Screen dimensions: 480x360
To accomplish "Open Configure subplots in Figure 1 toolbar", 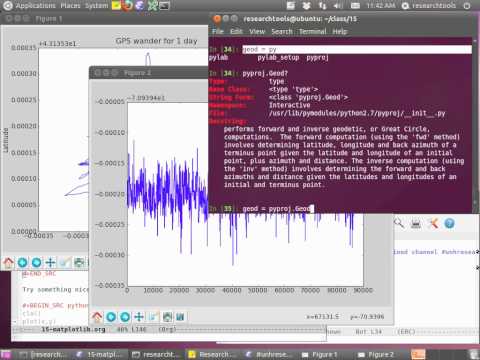I will click(x=79, y=263).
